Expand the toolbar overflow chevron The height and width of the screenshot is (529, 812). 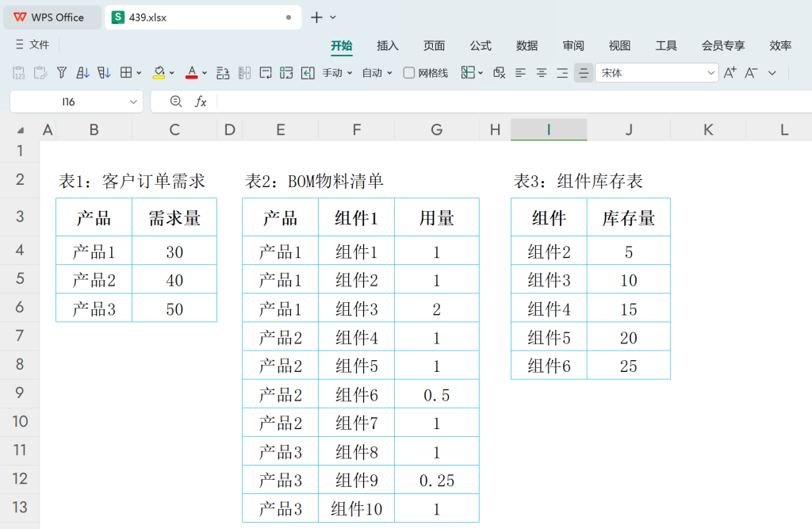click(x=772, y=73)
